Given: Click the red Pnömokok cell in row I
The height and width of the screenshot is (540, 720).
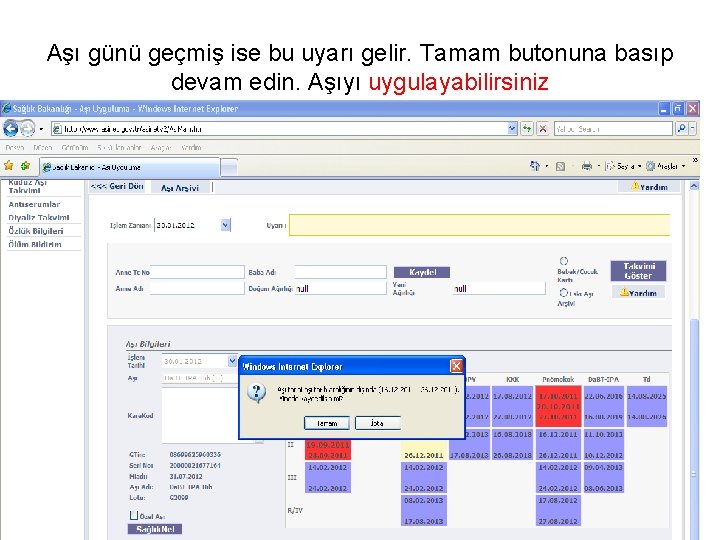Looking at the screenshot, I should pos(557,406).
